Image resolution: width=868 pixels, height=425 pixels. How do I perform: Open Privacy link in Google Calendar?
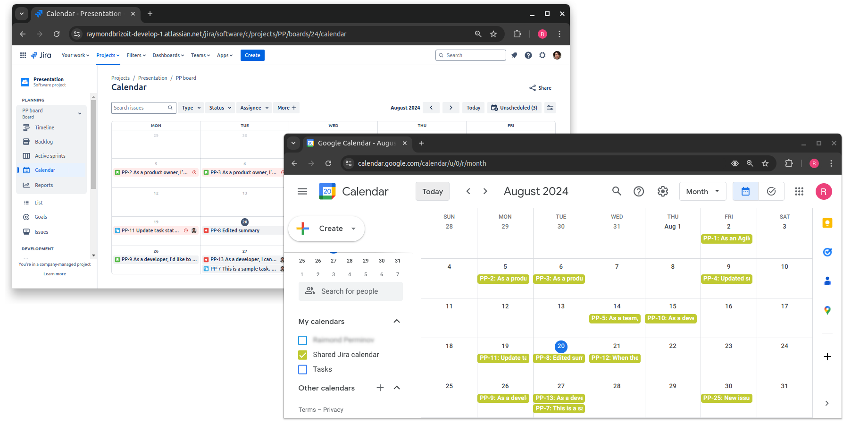(x=333, y=410)
